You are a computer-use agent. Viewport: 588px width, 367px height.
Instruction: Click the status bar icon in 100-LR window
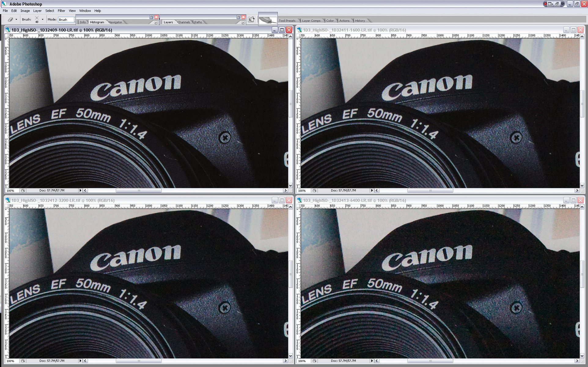tap(23, 191)
